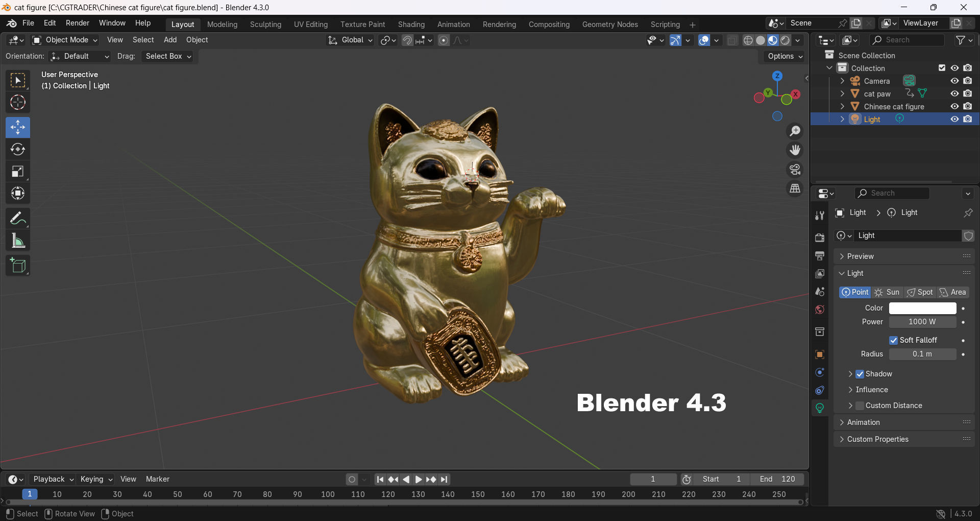Screen dimensions: 980x521
Task: Click the light Color swatch
Action: [x=922, y=308]
